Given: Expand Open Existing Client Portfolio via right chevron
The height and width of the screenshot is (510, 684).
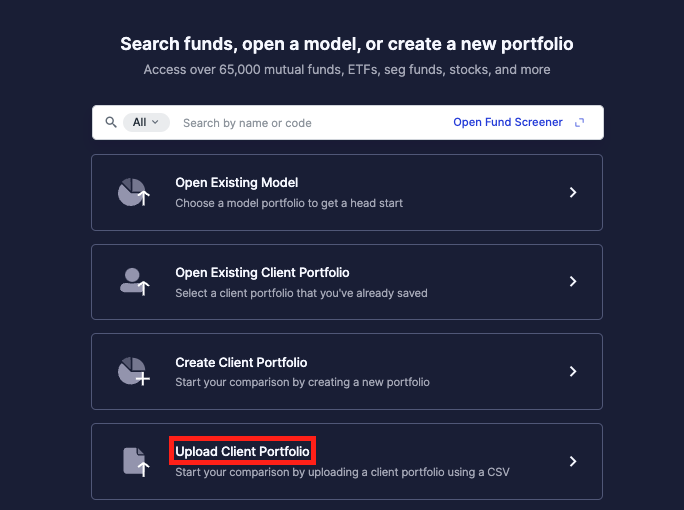Looking at the screenshot, I should tap(573, 281).
